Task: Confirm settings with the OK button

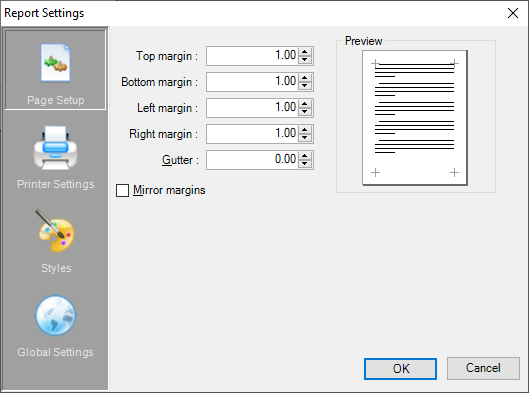Action: click(x=400, y=368)
